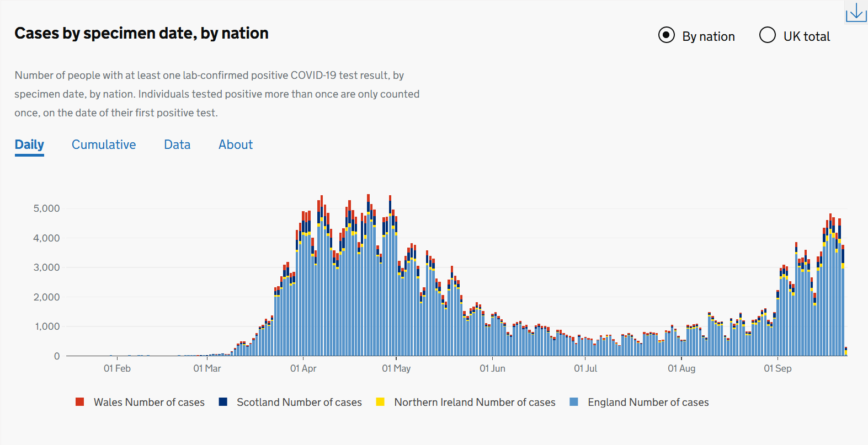
Task: Toggle the "Scotland Number of cases" legend label
Action: [299, 403]
